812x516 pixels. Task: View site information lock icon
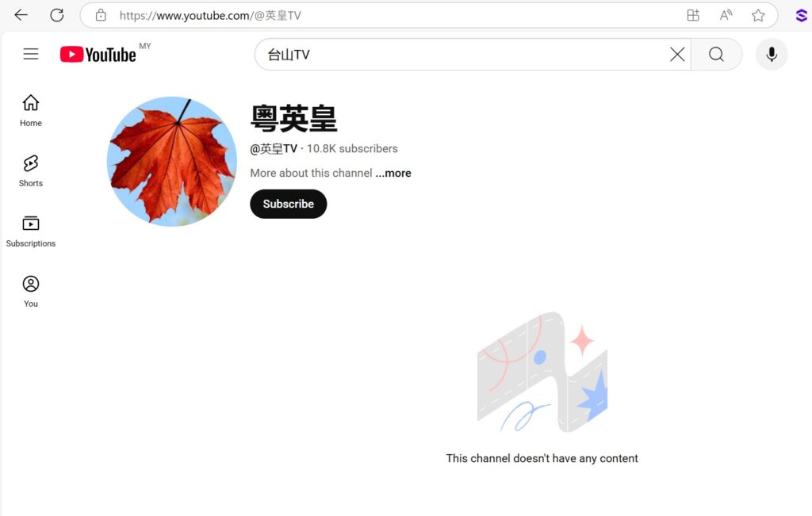click(x=101, y=16)
